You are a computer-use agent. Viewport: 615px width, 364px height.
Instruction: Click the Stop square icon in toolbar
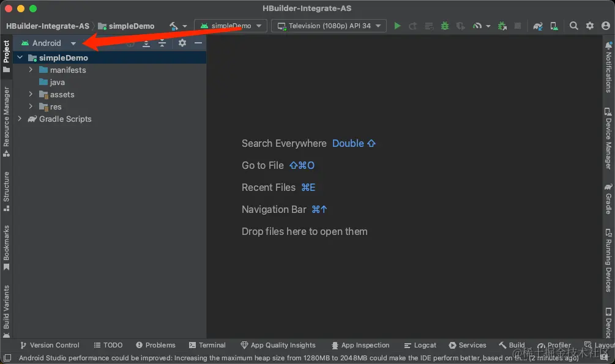tap(518, 26)
